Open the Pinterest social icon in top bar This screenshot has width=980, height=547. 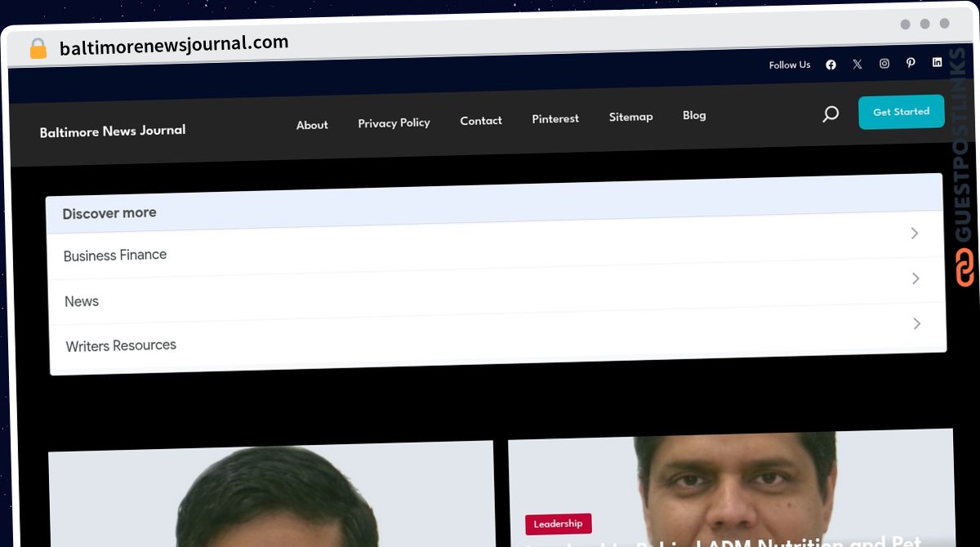[x=911, y=63]
